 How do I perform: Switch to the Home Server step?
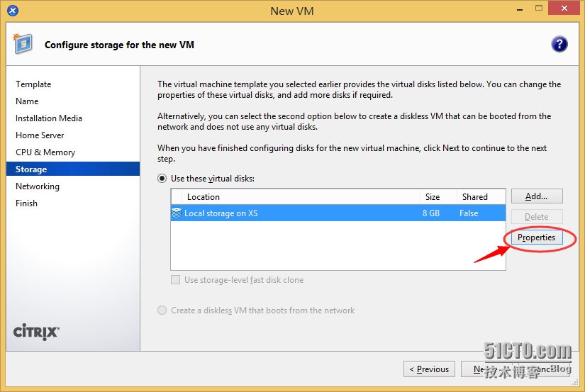(40, 135)
